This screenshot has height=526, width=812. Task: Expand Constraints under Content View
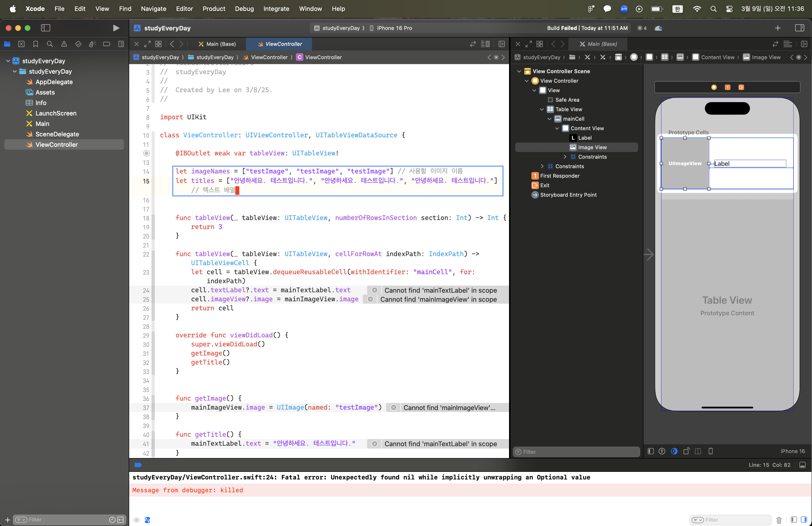(565, 157)
